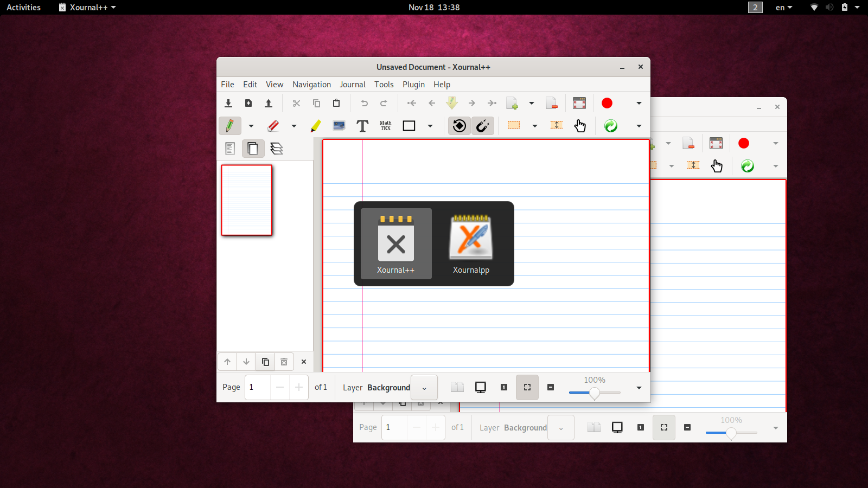Viewport: 868px width, 488px height.
Task: Activate the Hand tool
Action: 580,126
